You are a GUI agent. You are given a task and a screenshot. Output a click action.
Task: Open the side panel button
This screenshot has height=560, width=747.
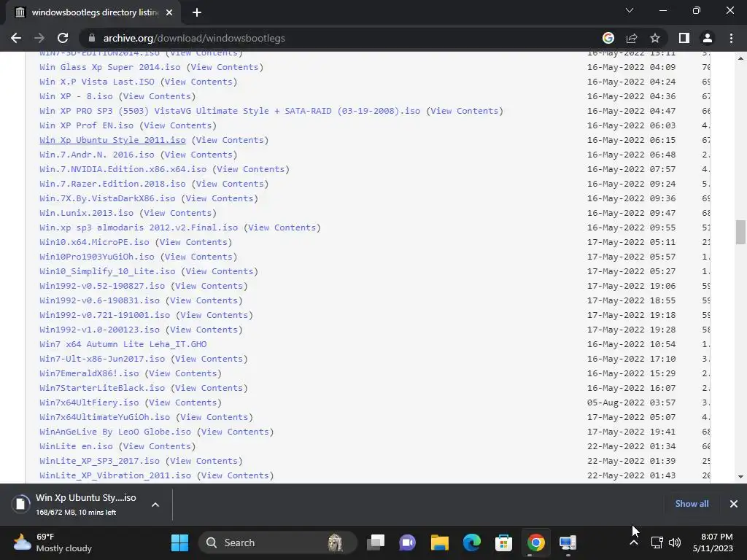pyautogui.click(x=684, y=38)
